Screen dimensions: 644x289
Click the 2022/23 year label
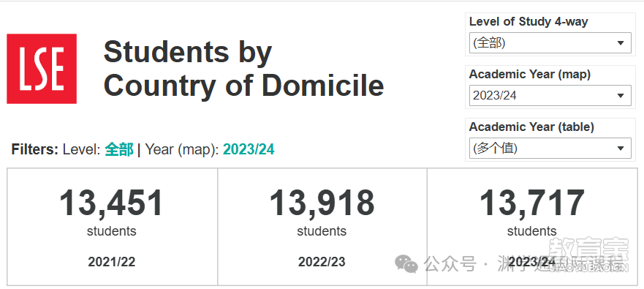322,262
